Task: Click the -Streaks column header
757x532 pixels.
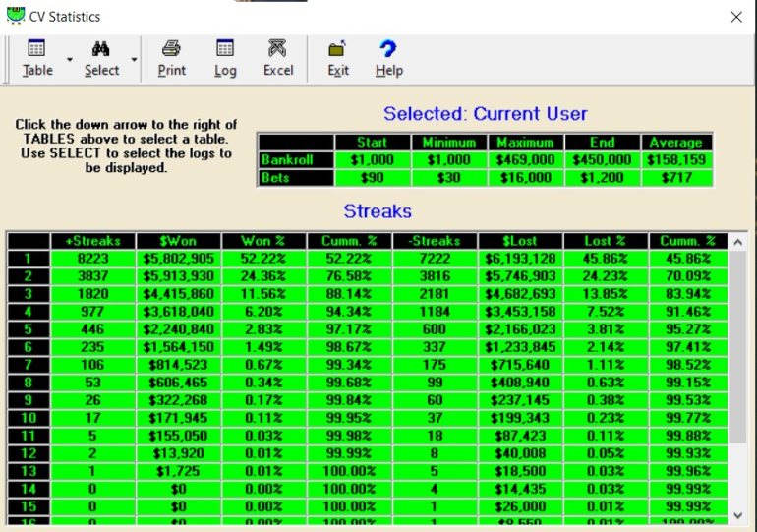Action: (x=435, y=241)
